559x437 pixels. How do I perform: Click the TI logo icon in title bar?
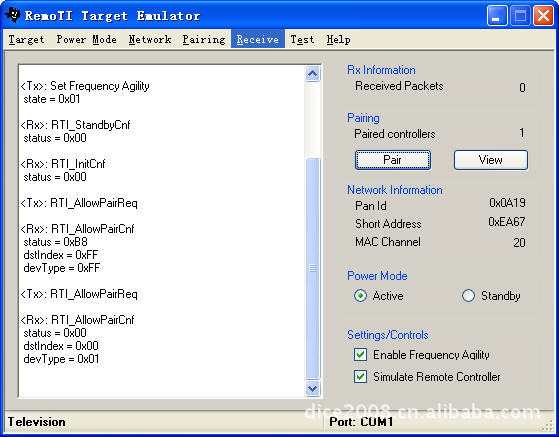(x=13, y=15)
